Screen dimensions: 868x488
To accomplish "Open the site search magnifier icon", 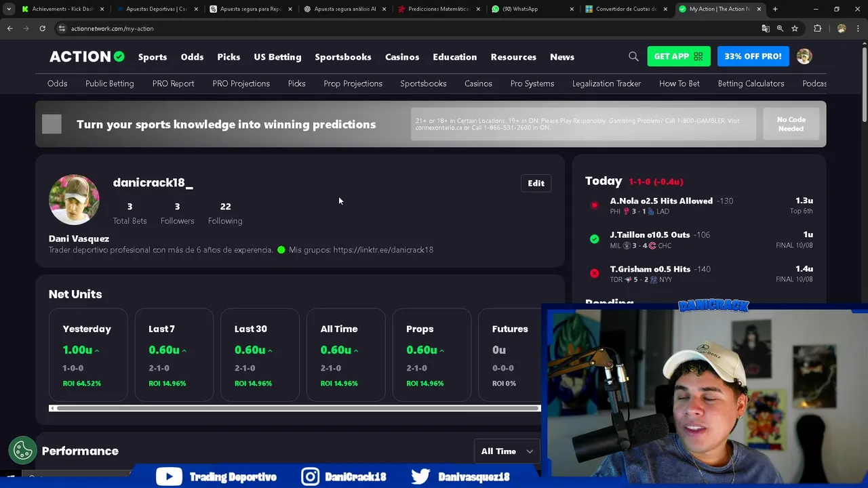I will click(x=633, y=57).
